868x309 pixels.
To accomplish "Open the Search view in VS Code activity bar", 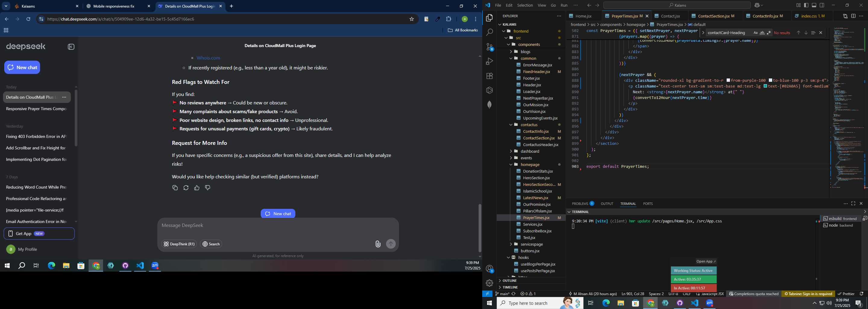I will (489, 32).
